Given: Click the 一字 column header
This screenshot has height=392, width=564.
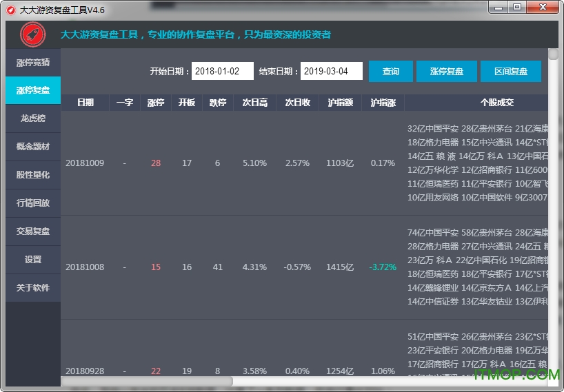Looking at the screenshot, I should 125,103.
